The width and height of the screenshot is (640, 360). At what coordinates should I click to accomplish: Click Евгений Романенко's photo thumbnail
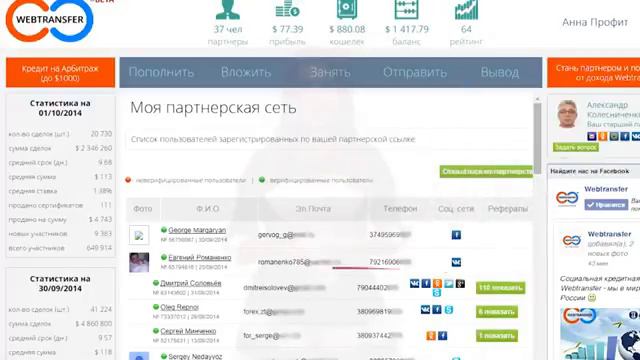tap(139, 262)
